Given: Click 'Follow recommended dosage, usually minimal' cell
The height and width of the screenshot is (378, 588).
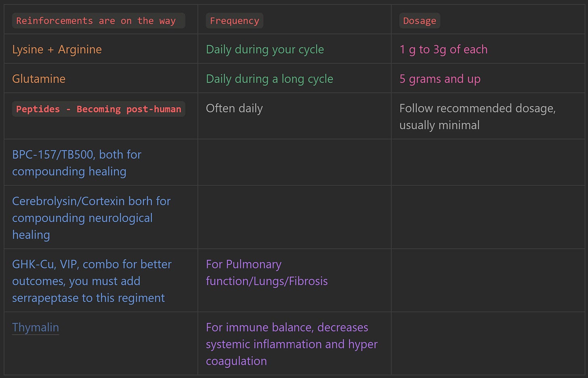Looking at the screenshot, I should [x=477, y=117].
